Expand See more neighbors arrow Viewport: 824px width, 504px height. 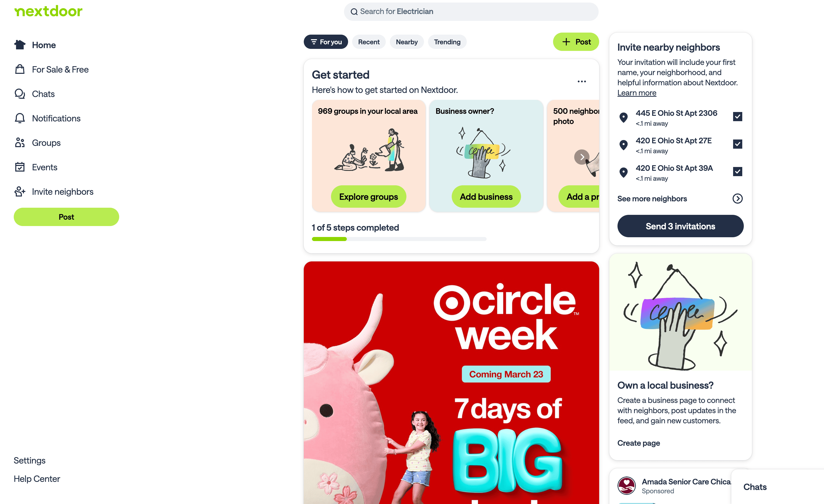click(737, 199)
